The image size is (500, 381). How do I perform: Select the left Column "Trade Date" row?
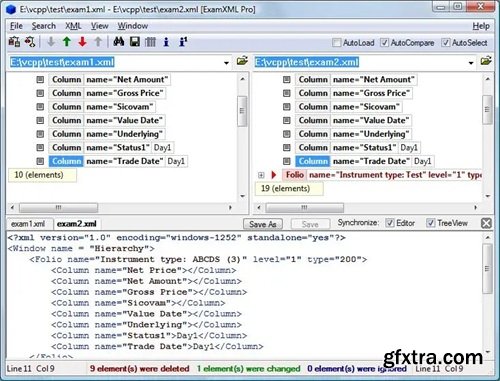tap(118, 161)
